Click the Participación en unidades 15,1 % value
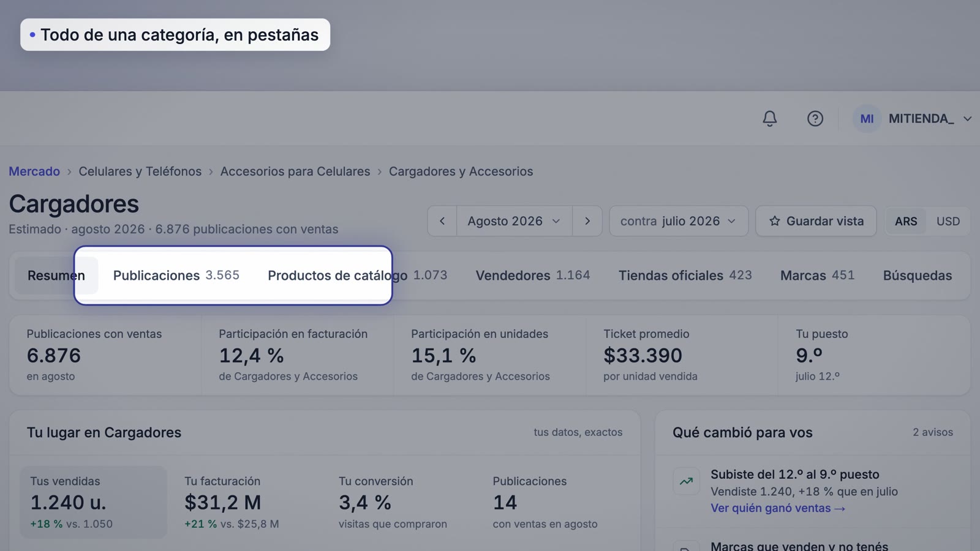 coord(443,355)
